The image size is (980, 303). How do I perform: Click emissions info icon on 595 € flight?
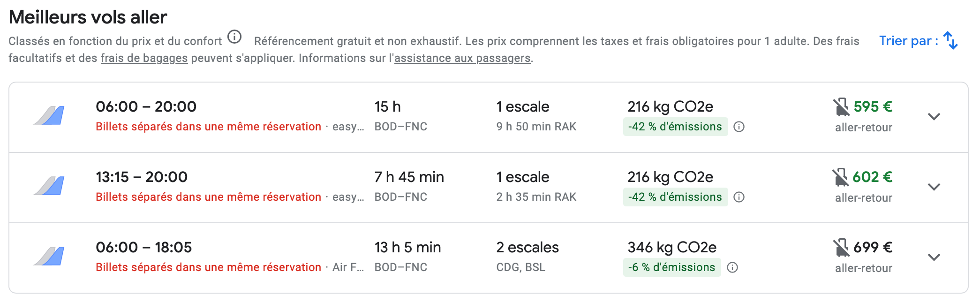[x=739, y=127]
